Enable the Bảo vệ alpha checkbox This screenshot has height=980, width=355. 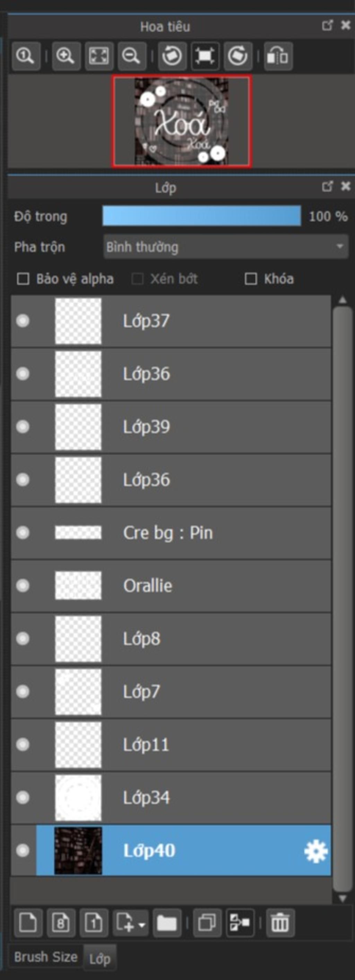pyautogui.click(x=23, y=279)
